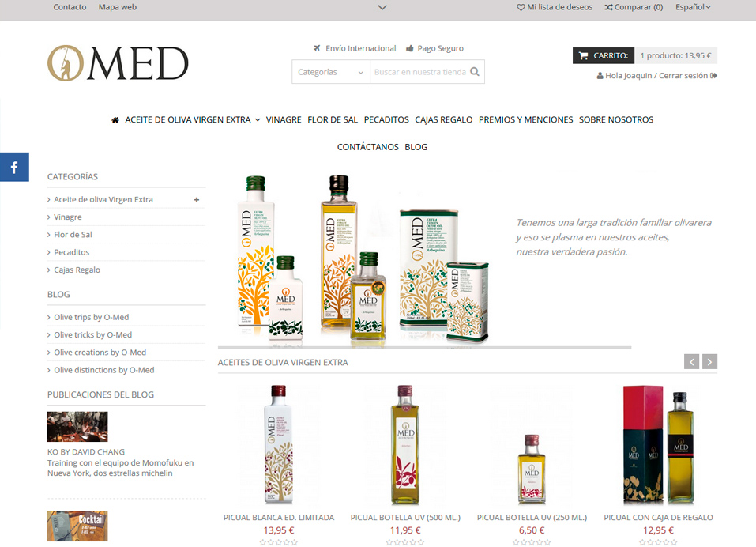Image resolution: width=756 pixels, height=547 pixels.
Task: Click the Facebook side tab icon
Action: pos(14,167)
